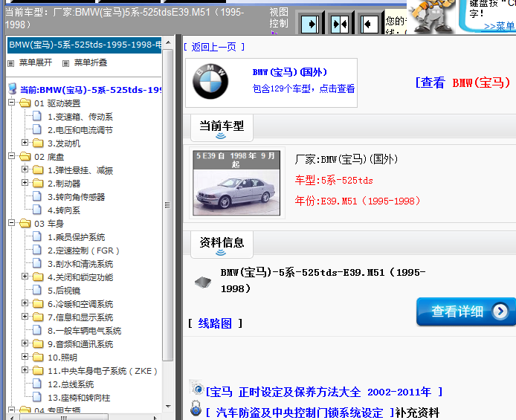Image resolution: width=516 pixels, height=420 pixels.
Task: Click the mechanic cartoon mascot image
Action: click(x=431, y=16)
